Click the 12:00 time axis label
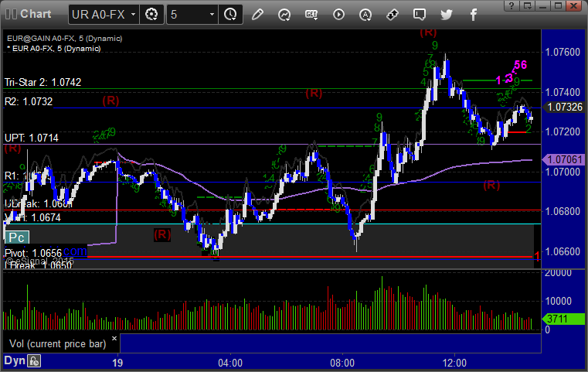588x372 pixels. point(454,363)
